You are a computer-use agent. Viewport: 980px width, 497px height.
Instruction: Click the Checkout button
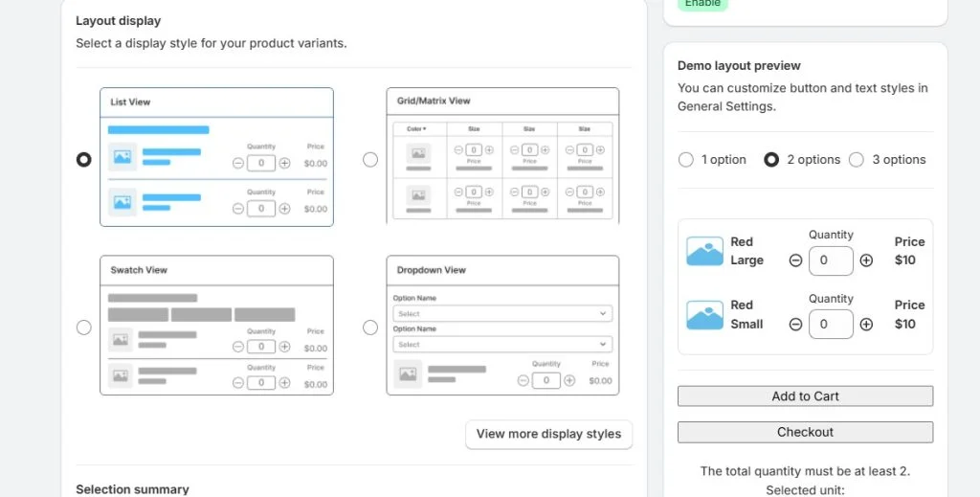805,432
